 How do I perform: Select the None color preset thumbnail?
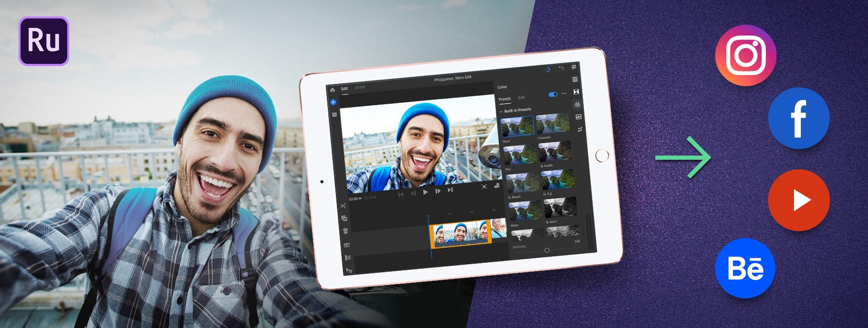(517, 126)
